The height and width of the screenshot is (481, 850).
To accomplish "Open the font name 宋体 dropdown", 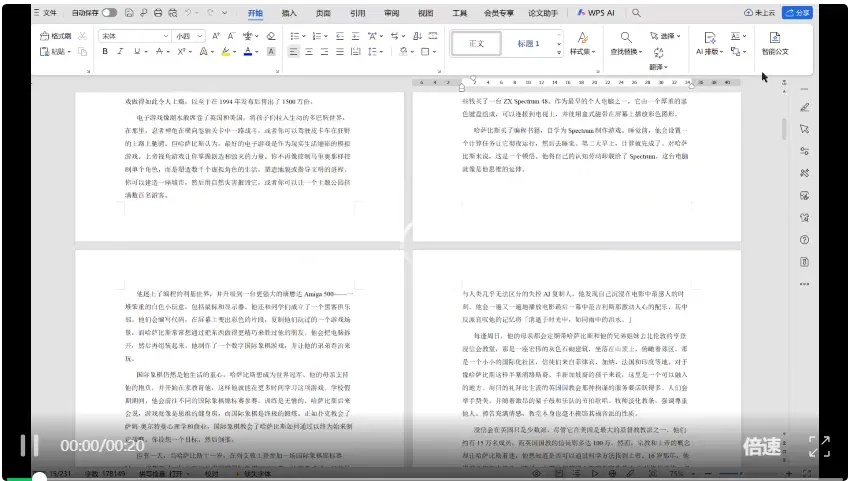I will click(134, 36).
